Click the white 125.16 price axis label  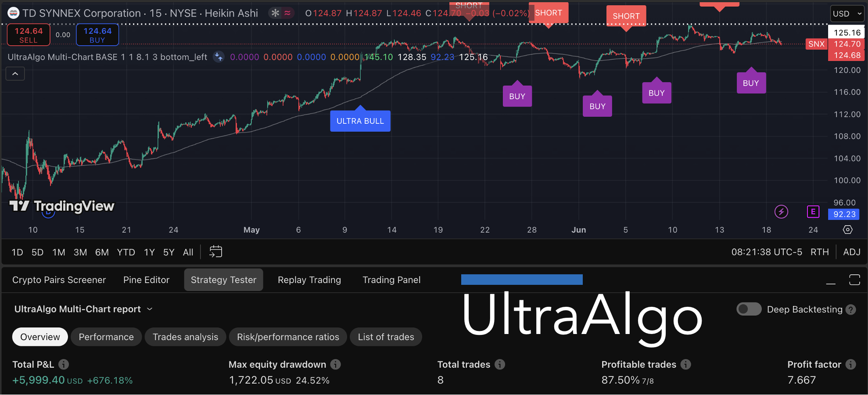pyautogui.click(x=846, y=32)
